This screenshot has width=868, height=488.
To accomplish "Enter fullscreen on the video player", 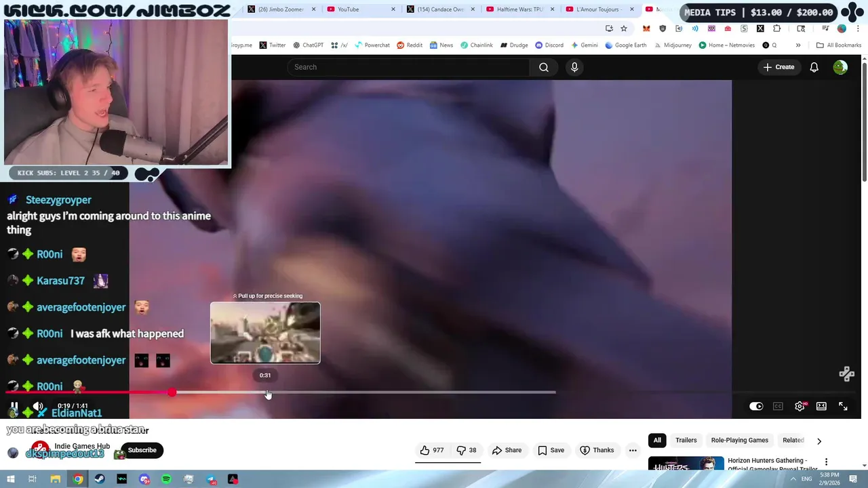I will [x=843, y=406].
